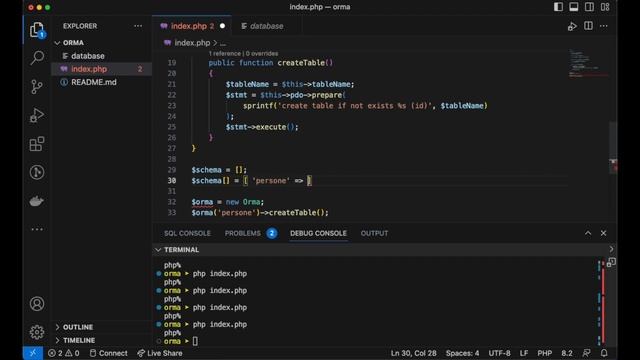Viewport: 640px width, 360px height.
Task: Maximize panel with the up chevron
Action: point(588,233)
